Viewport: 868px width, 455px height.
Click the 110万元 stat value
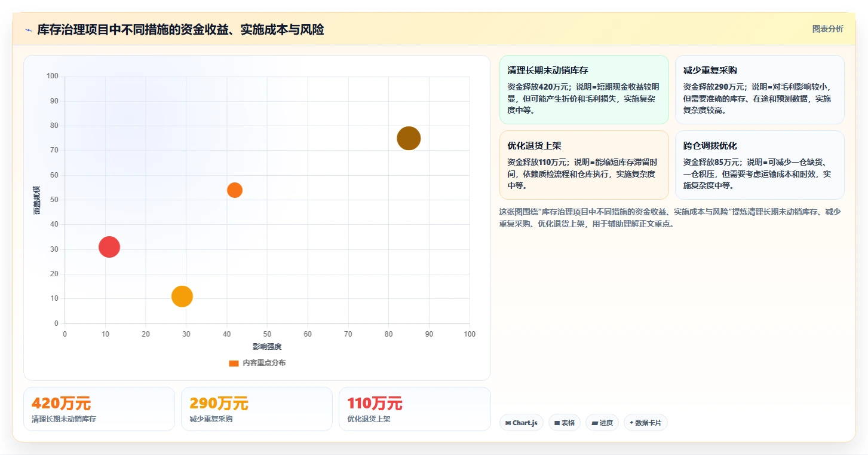tap(375, 404)
